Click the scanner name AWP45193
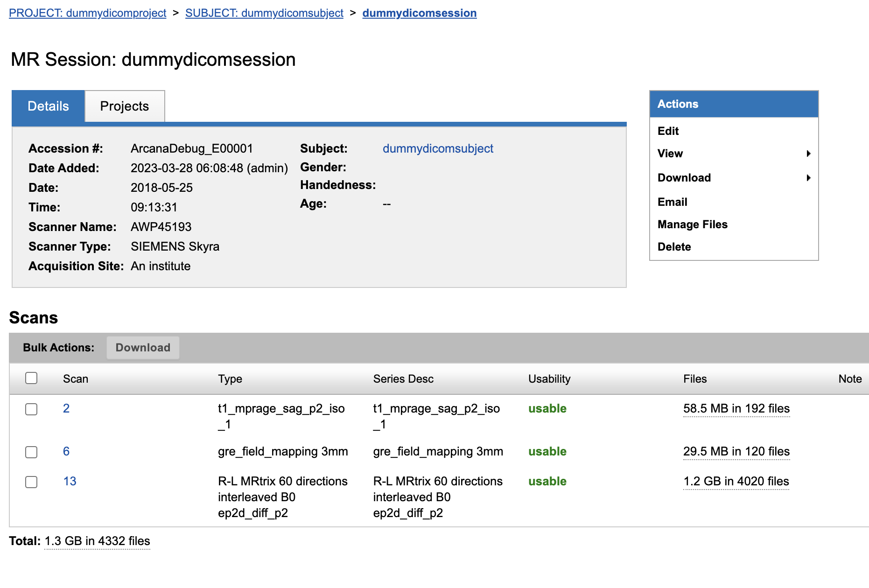Screen dimensions: 869x588 click(x=161, y=227)
